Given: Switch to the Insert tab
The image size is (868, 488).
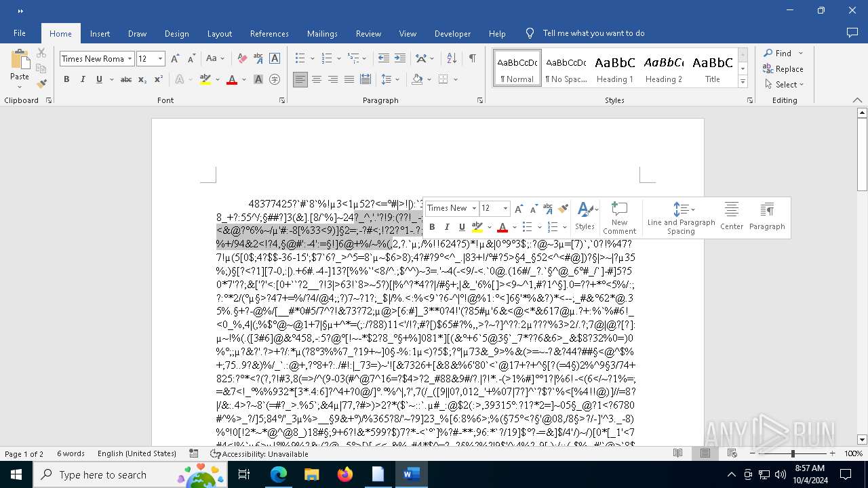Looking at the screenshot, I should [x=100, y=33].
